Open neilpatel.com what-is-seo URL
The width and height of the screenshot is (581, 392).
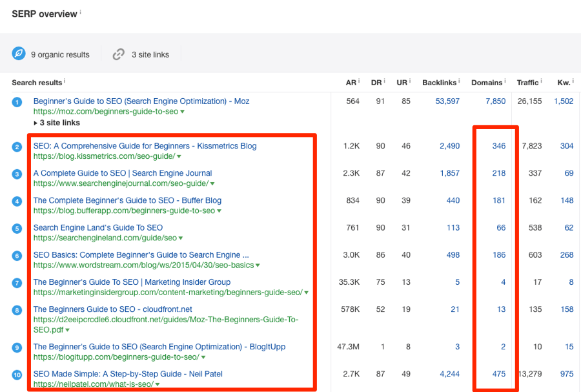click(94, 384)
